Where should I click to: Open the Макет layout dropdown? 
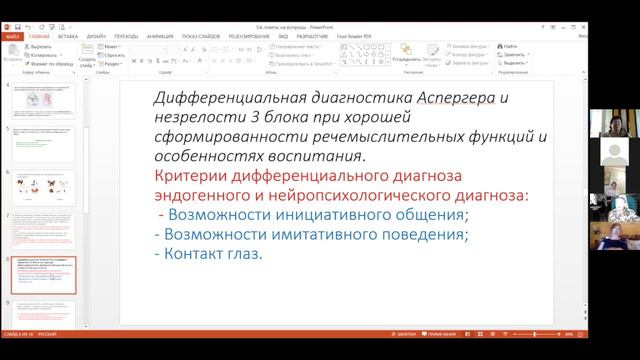109,47
